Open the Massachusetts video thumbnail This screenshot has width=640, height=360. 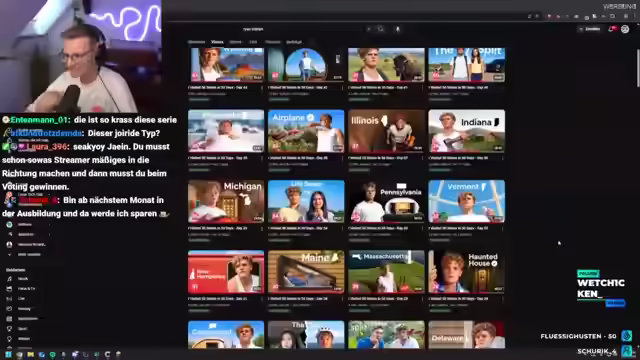pos(386,272)
